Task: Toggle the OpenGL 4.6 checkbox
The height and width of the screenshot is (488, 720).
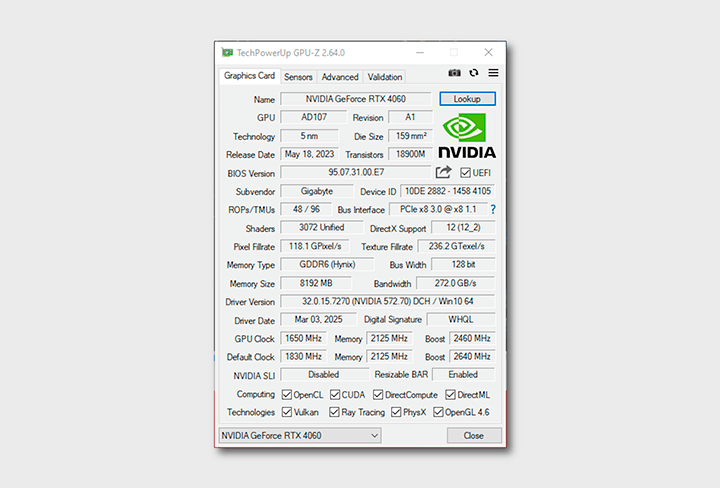Action: (x=439, y=412)
